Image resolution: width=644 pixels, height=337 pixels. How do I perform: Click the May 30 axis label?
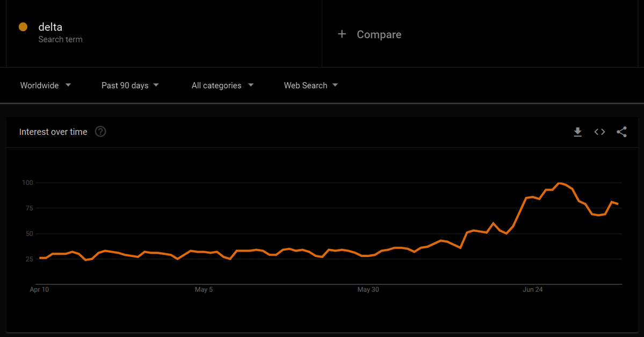pos(368,290)
